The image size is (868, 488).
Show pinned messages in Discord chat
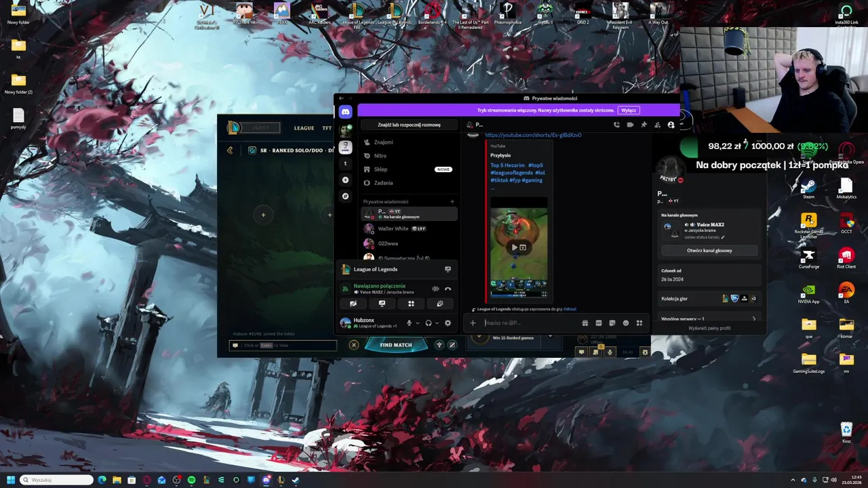pos(644,125)
